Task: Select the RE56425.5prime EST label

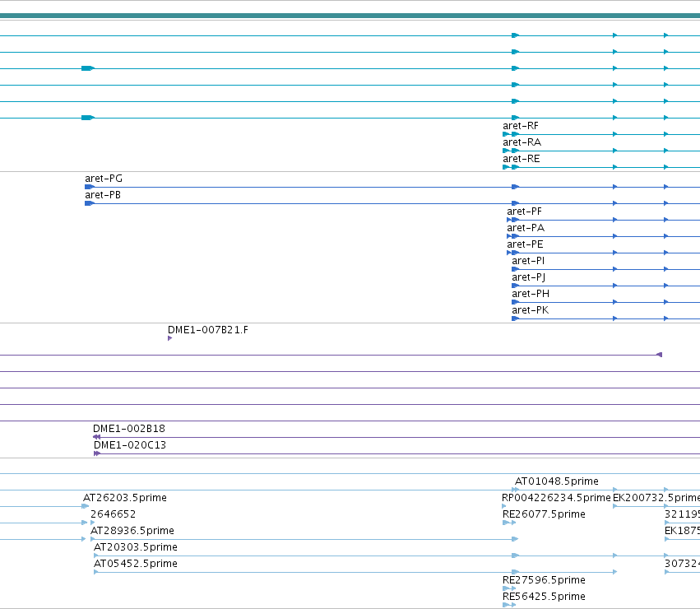Action: (x=544, y=597)
